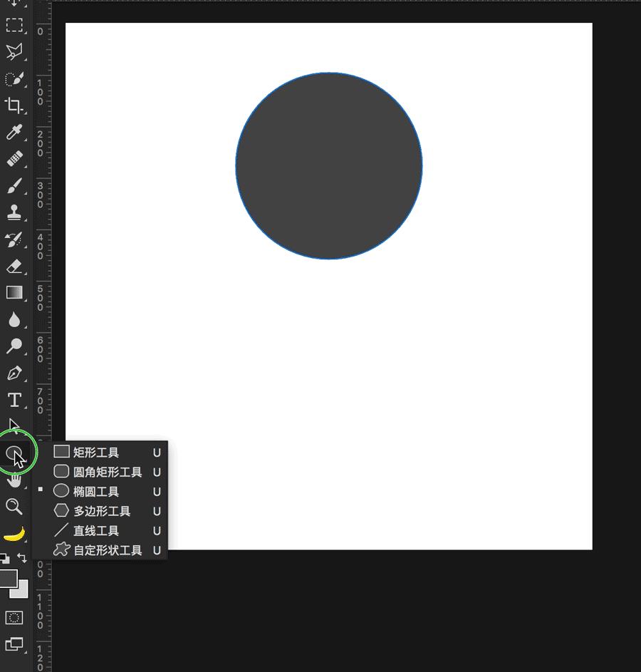Choose 圆角矩形工具 from the flyout menu
The height and width of the screenshot is (672, 641).
pyautogui.click(x=107, y=472)
